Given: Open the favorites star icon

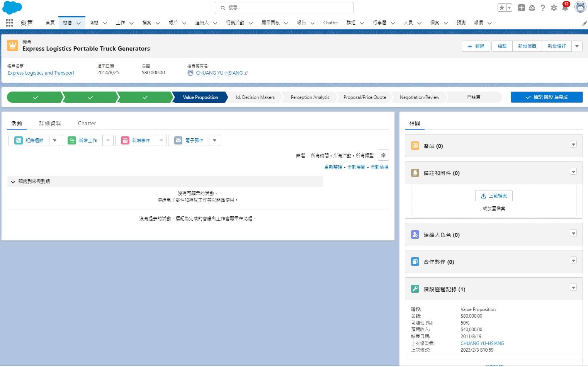Looking at the screenshot, I should [502, 8].
